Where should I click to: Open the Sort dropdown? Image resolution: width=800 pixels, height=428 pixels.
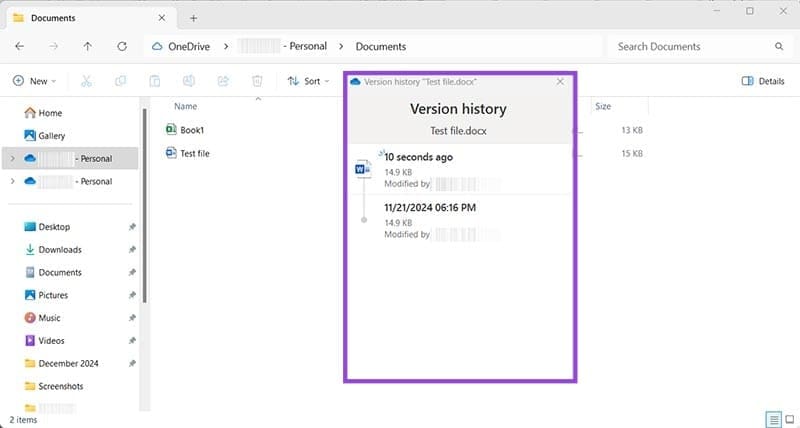pyautogui.click(x=309, y=81)
